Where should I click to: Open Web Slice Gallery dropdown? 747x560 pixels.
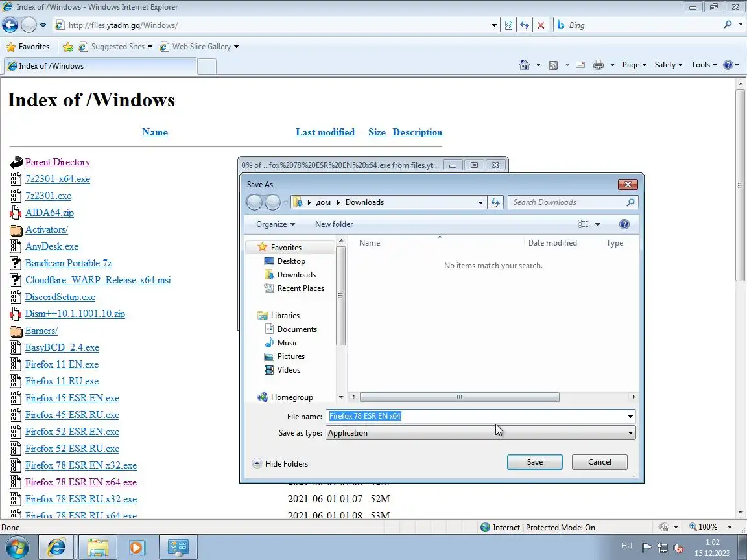pos(236,47)
